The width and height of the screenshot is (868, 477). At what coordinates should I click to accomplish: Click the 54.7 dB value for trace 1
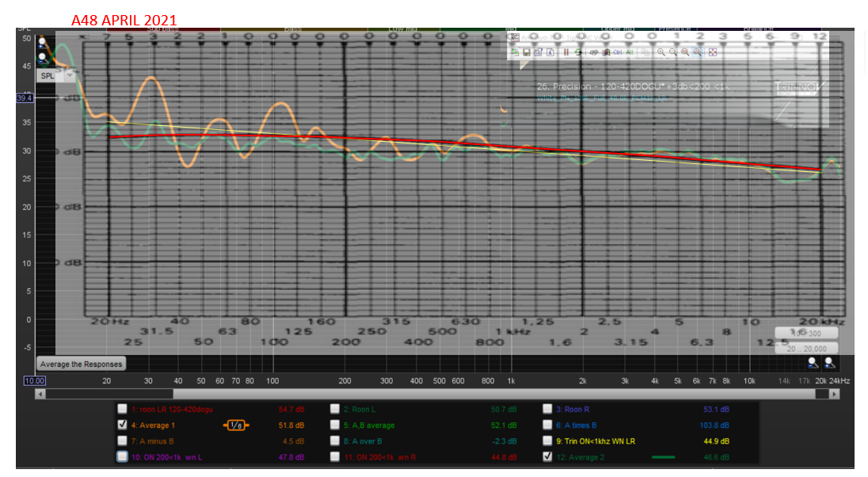(291, 410)
